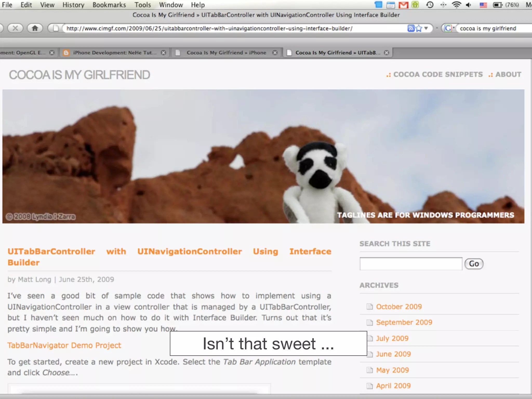Image resolution: width=532 pixels, height=399 pixels.
Task: Click the RSS feed icon in address bar
Action: (410, 28)
